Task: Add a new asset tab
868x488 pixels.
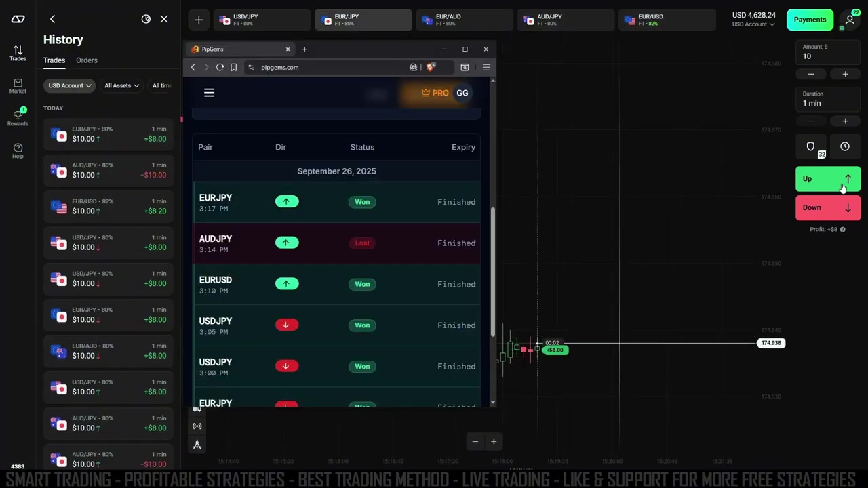Action: [199, 20]
